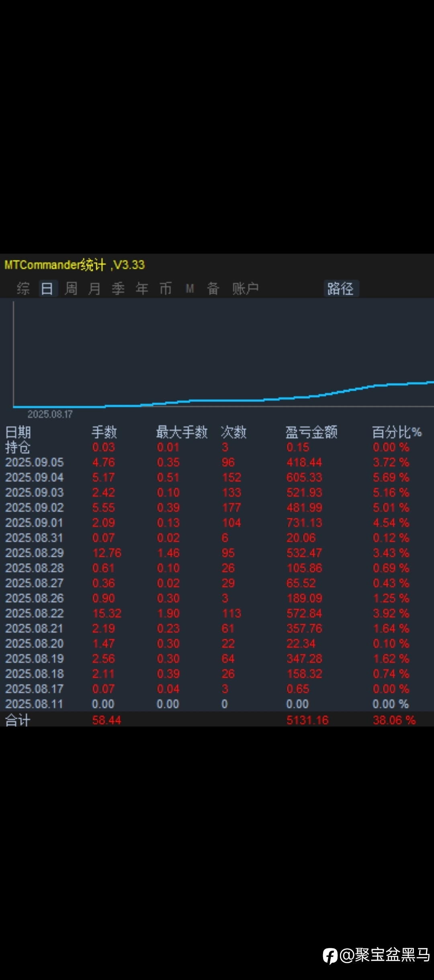Click the 次数 column header
Viewport: 434px width, 980px height.
click(233, 432)
